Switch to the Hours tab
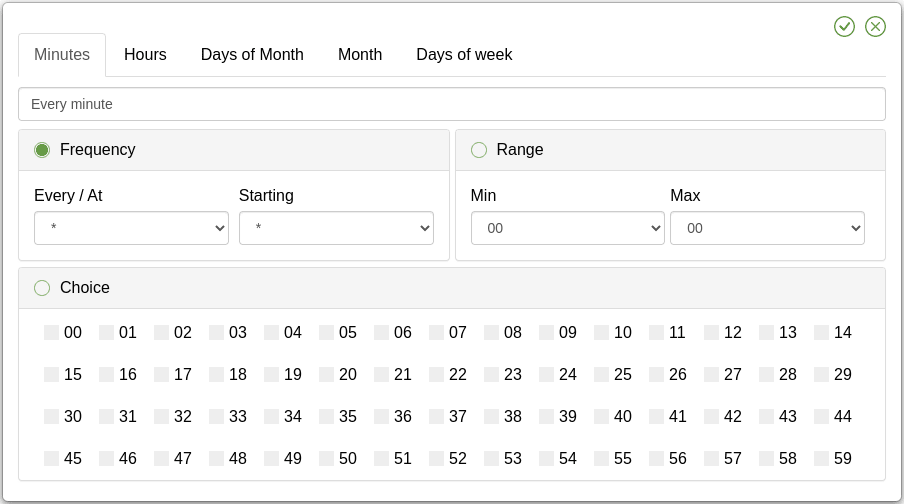Image resolution: width=904 pixels, height=504 pixels. [145, 55]
